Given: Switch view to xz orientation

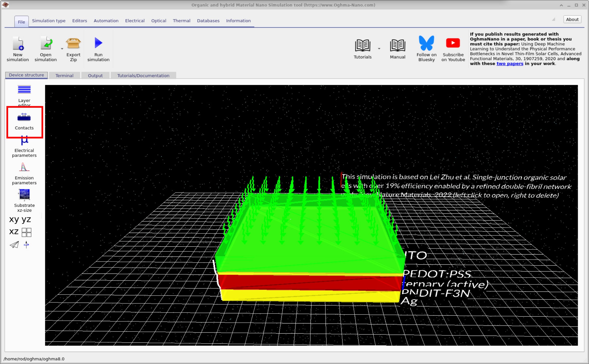Looking at the screenshot, I should 14,232.
